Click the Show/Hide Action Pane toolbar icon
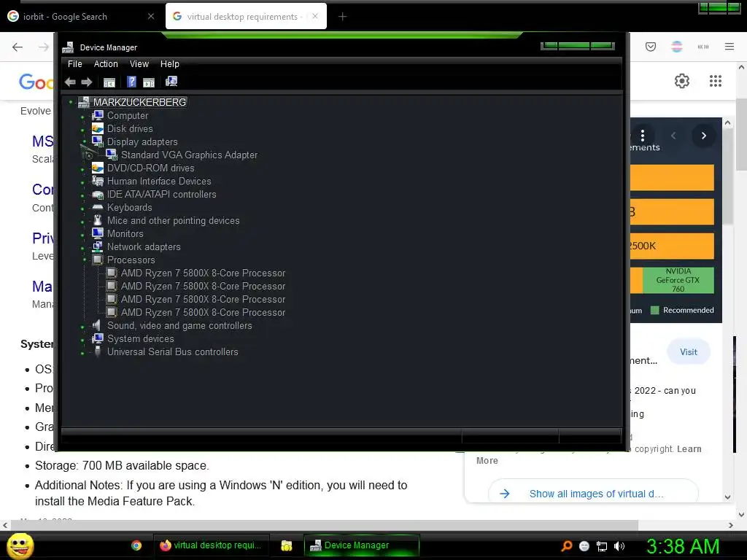 tap(149, 82)
